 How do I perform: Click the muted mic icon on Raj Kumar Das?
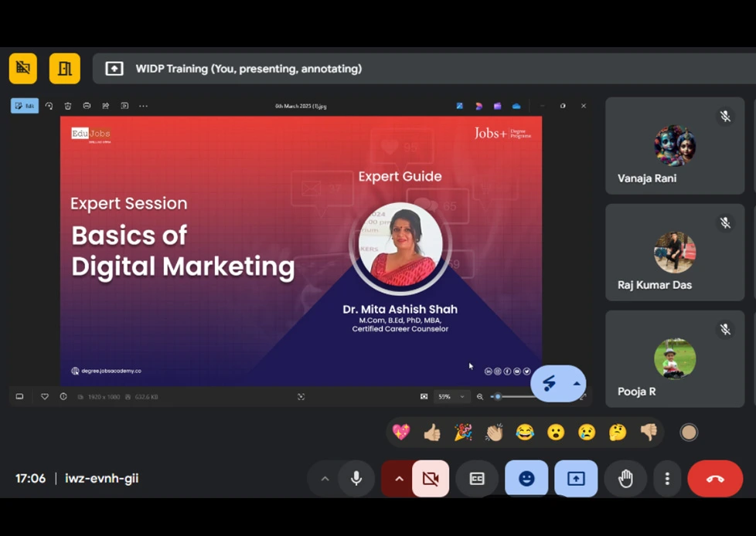click(x=725, y=222)
